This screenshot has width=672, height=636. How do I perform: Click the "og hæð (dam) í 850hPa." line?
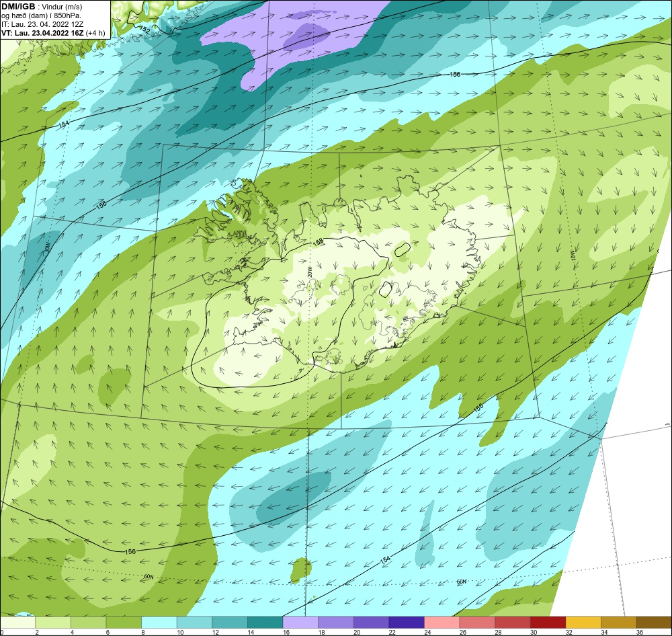(x=41, y=15)
